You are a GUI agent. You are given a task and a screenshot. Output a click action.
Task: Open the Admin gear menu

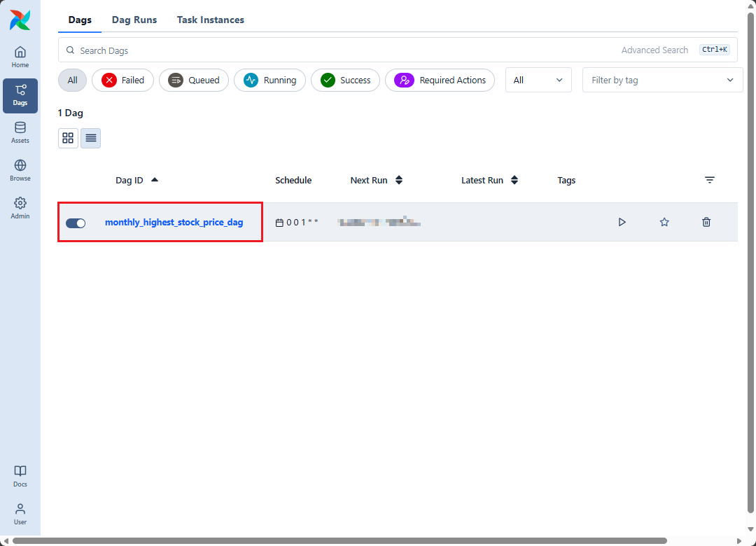(x=20, y=208)
